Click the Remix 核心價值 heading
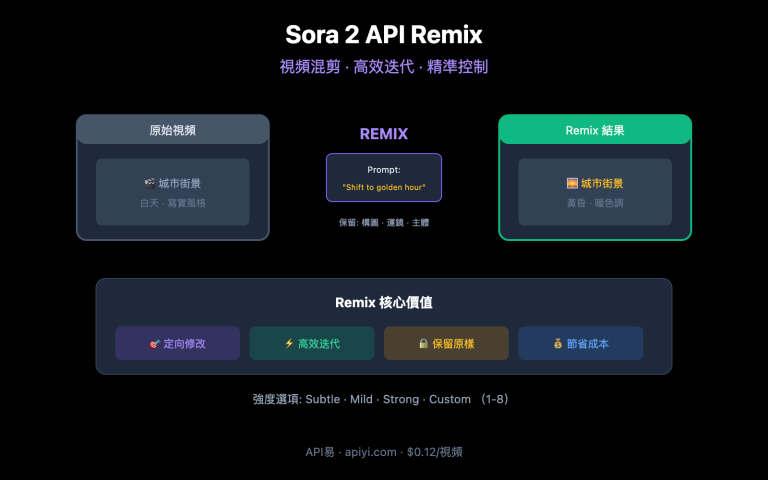The width and height of the screenshot is (768, 480). click(x=384, y=303)
